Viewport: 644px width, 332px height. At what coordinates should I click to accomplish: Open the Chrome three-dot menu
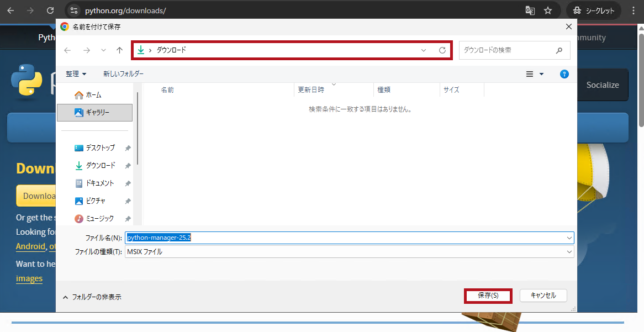click(632, 10)
